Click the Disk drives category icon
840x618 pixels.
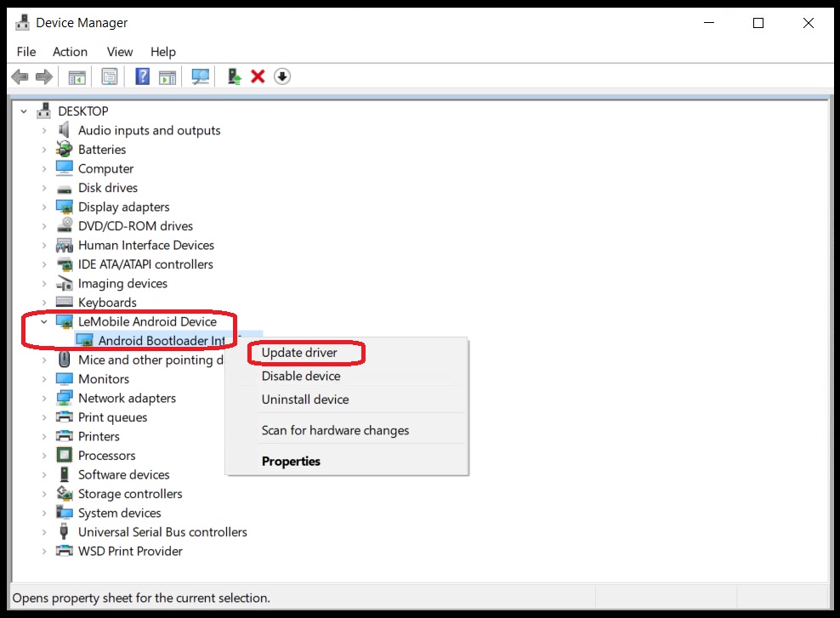[x=65, y=189]
